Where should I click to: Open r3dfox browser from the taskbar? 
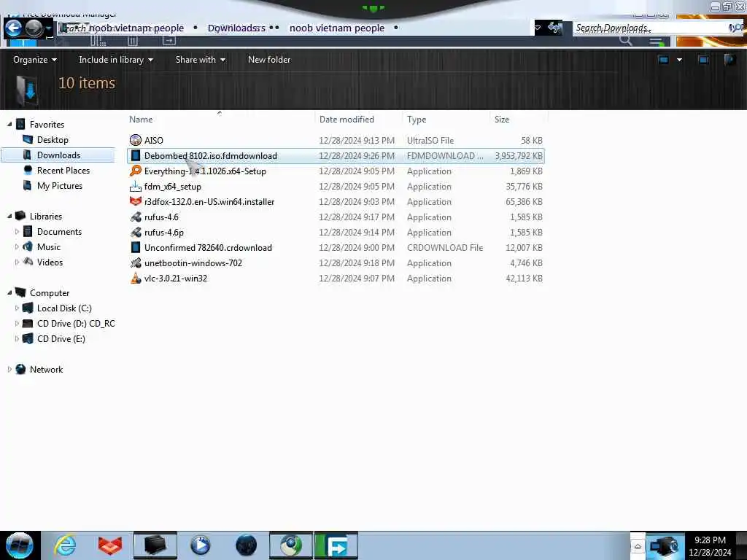[x=110, y=545]
